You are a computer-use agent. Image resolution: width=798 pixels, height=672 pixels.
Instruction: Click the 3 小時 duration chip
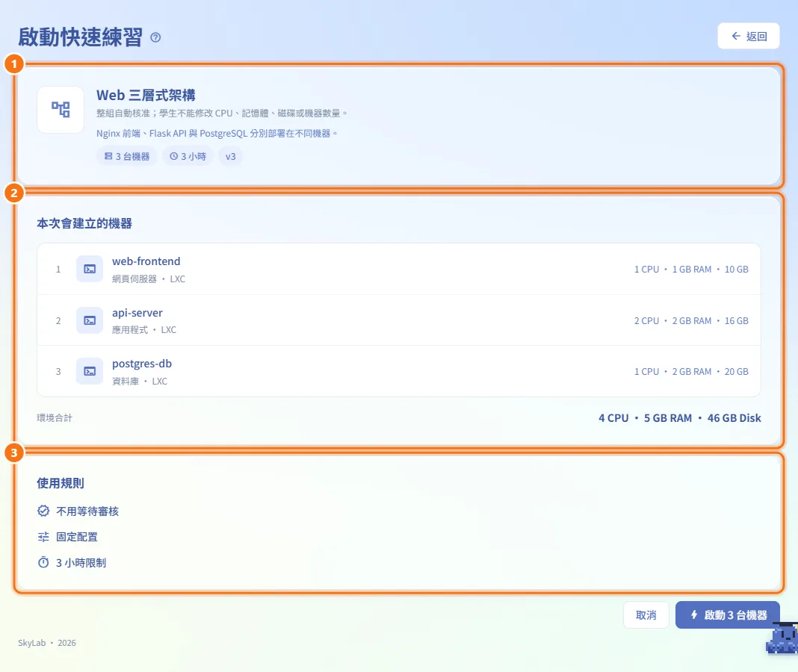point(188,156)
